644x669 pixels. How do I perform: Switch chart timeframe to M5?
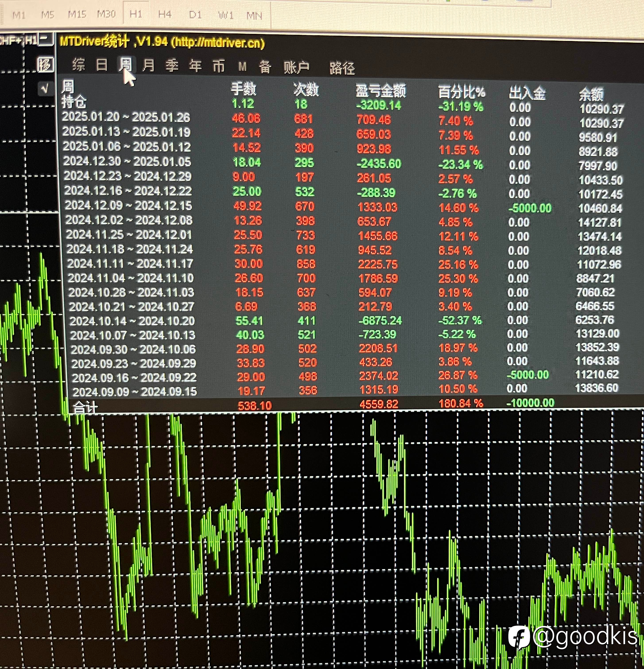point(47,15)
